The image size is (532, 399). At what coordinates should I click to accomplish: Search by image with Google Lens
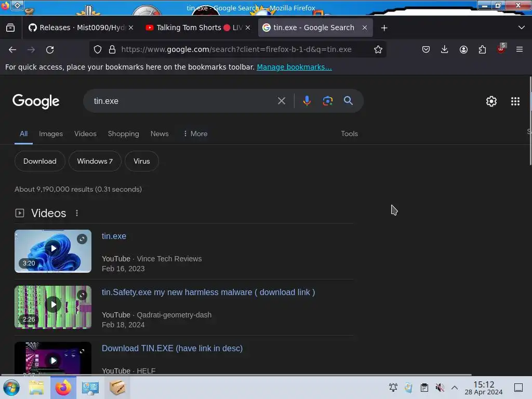pyautogui.click(x=327, y=101)
